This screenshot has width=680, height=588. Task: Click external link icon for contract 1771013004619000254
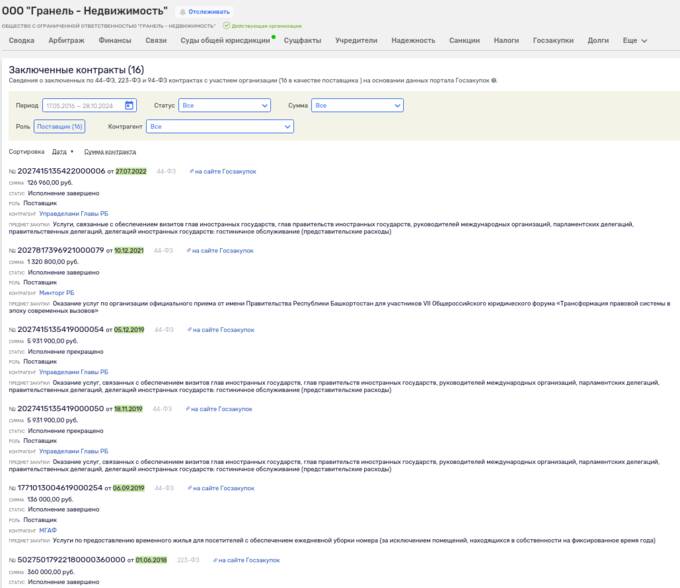pos(189,488)
